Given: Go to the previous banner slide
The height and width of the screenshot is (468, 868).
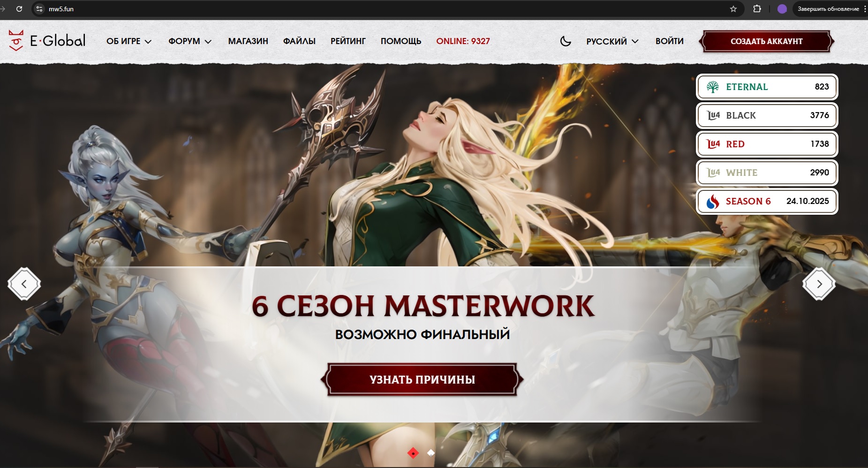Looking at the screenshot, I should click(x=24, y=284).
